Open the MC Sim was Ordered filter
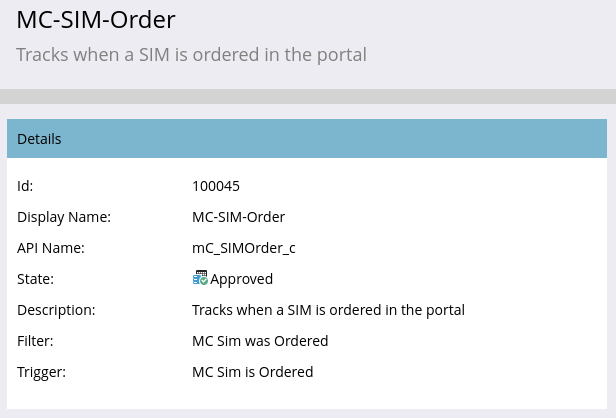The height and width of the screenshot is (418, 616). pos(260,341)
